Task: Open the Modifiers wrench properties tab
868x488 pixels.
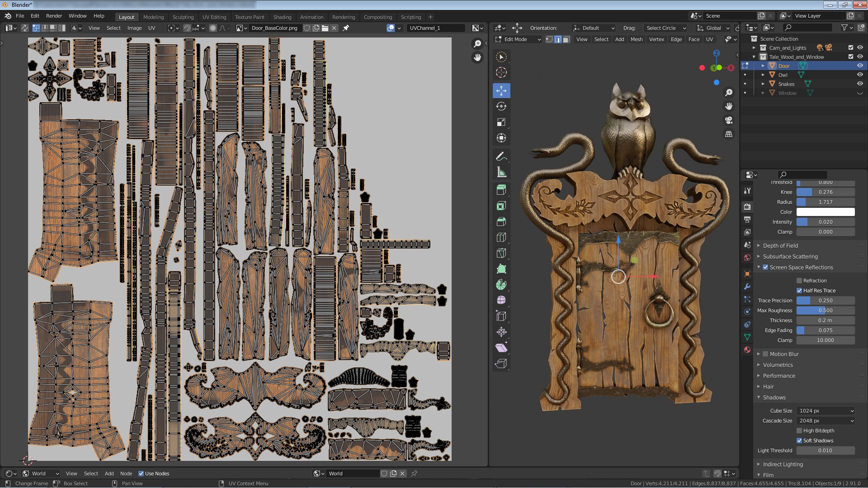Action: (747, 286)
